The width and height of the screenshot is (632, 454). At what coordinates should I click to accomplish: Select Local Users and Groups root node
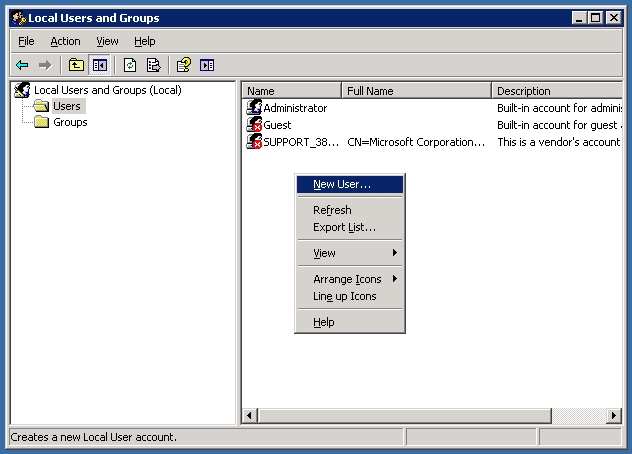click(x=107, y=90)
